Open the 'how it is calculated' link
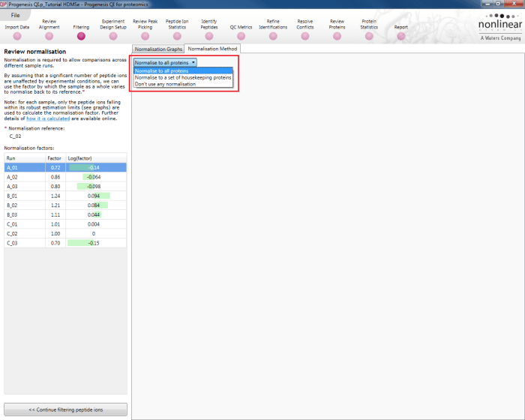This screenshot has height=420, width=525. [x=48, y=118]
